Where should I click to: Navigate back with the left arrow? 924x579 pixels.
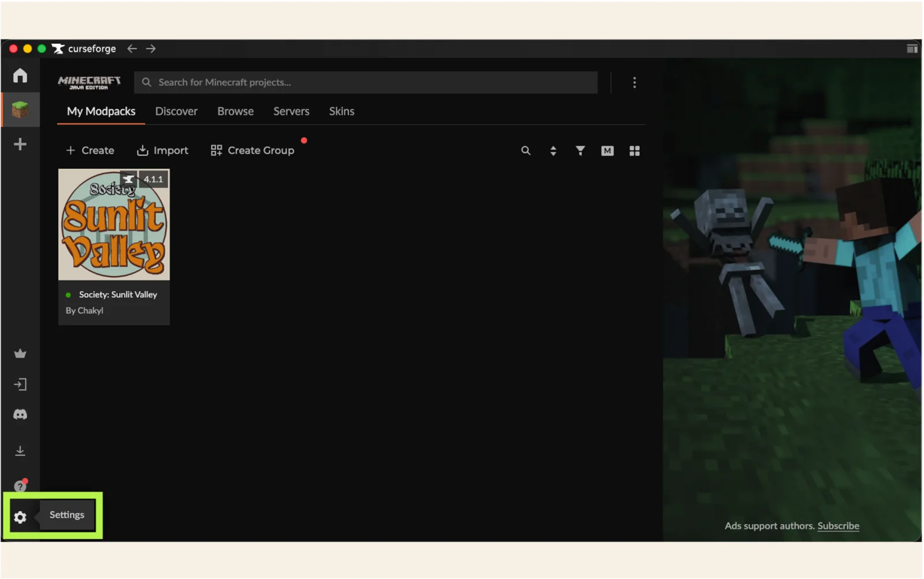click(132, 49)
